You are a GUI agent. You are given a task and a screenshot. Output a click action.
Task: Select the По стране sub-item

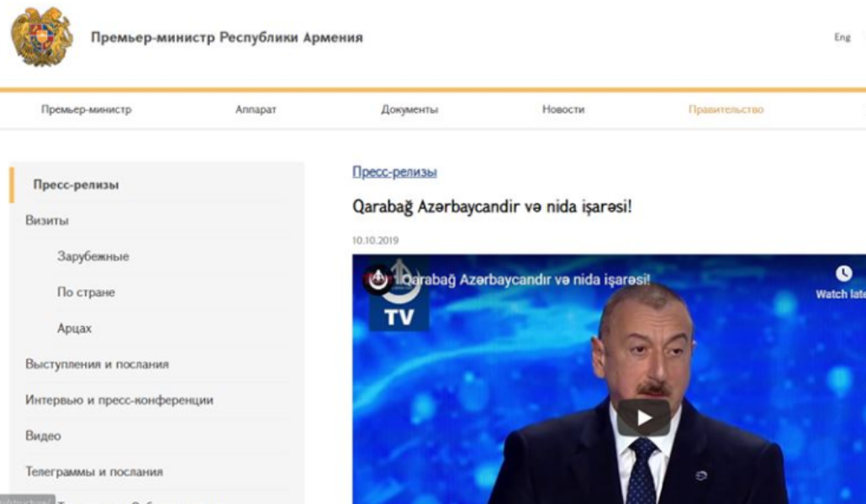pos(86,292)
